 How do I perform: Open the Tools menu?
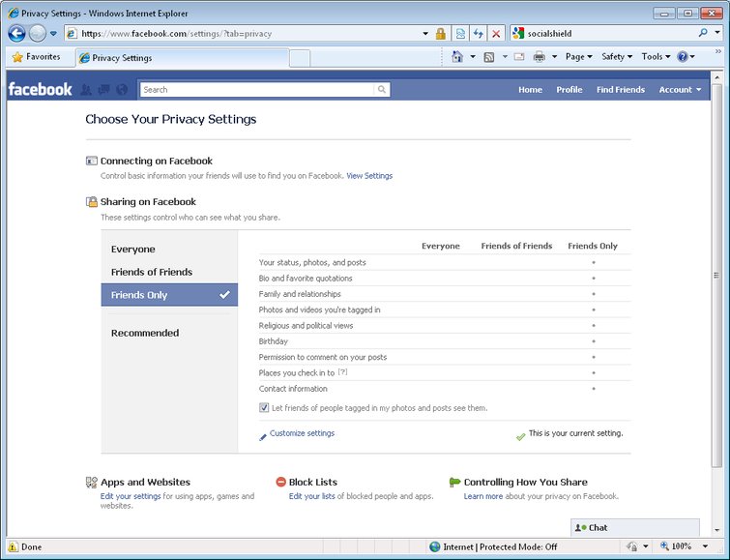(x=656, y=57)
